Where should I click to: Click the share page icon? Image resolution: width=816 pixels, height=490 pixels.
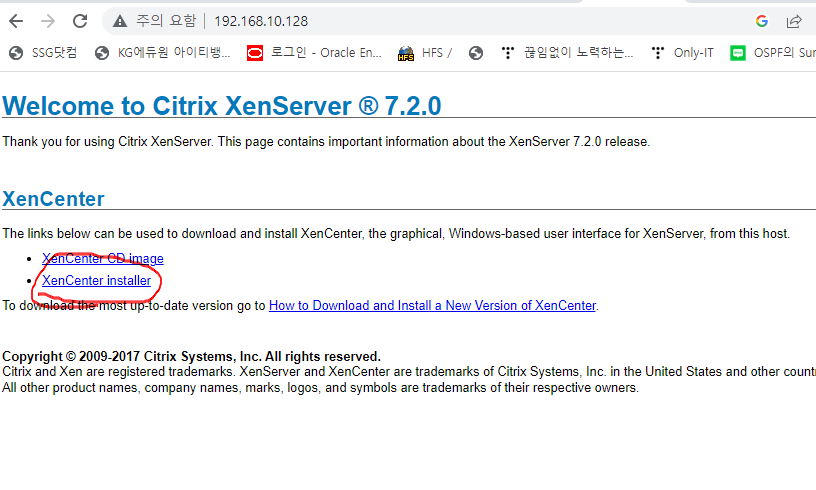point(794,21)
